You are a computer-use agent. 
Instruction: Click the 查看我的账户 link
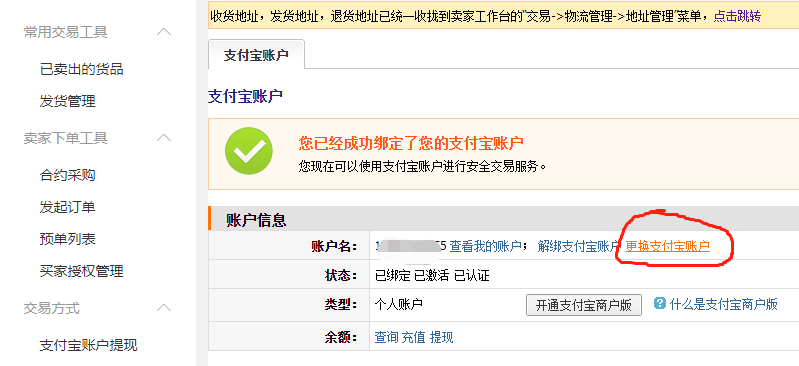click(485, 247)
